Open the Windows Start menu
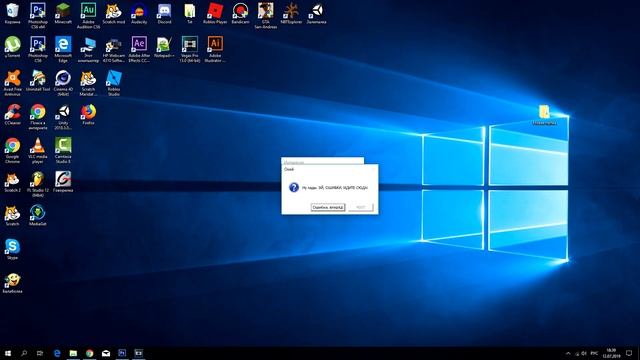Screen dimensions: 640x360 (x=8, y=353)
